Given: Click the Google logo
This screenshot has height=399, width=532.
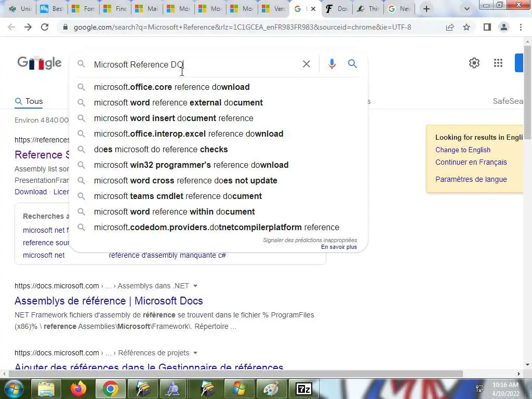Looking at the screenshot, I should 39,63.
